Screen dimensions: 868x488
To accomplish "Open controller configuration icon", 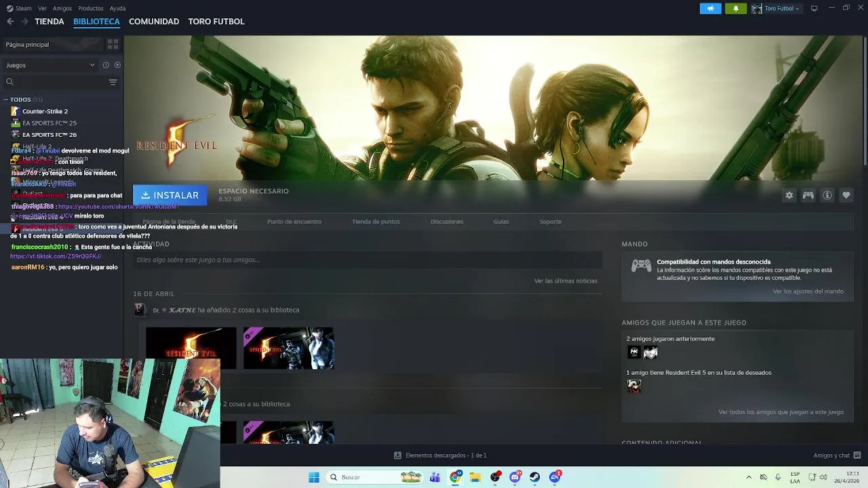I will 808,195.
